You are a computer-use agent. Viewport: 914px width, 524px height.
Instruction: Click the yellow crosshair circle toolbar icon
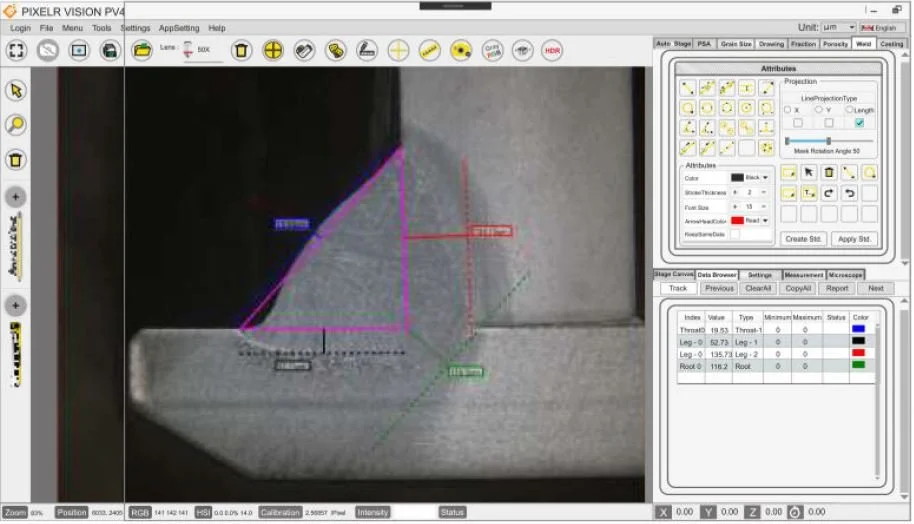(273, 51)
